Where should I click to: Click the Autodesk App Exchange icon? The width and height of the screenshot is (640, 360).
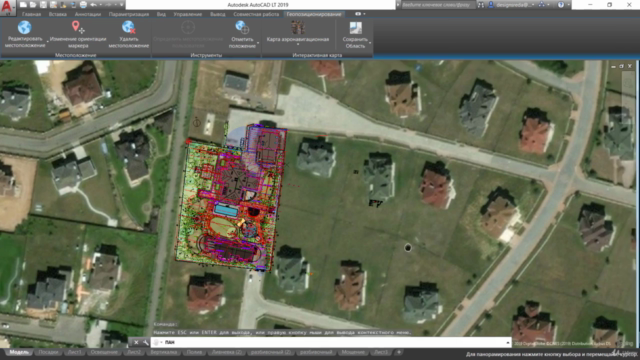[x=542, y=5]
